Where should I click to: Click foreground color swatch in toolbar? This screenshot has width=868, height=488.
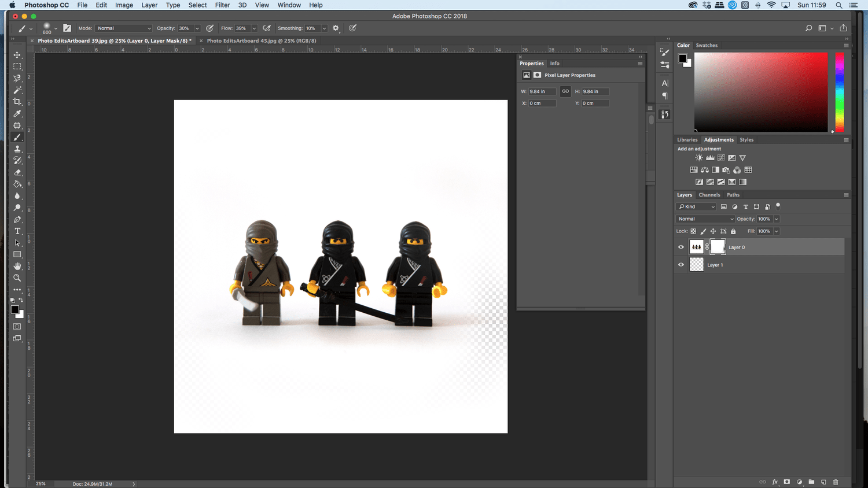coord(15,310)
